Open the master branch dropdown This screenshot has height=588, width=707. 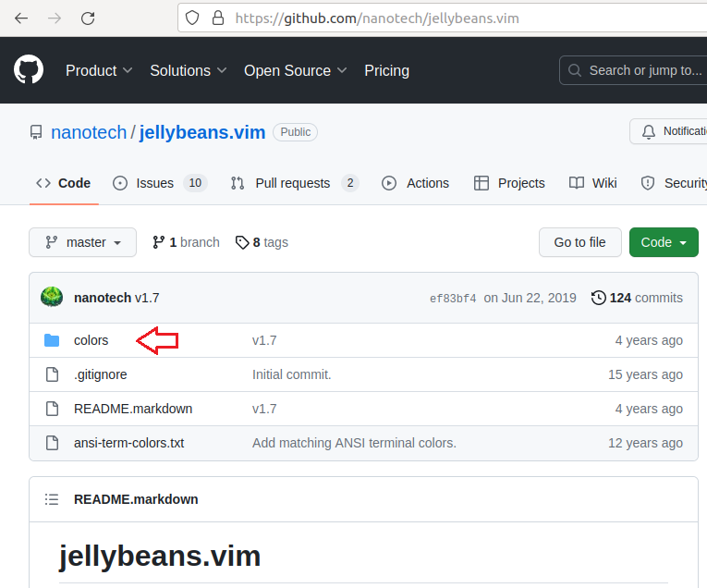(82, 242)
